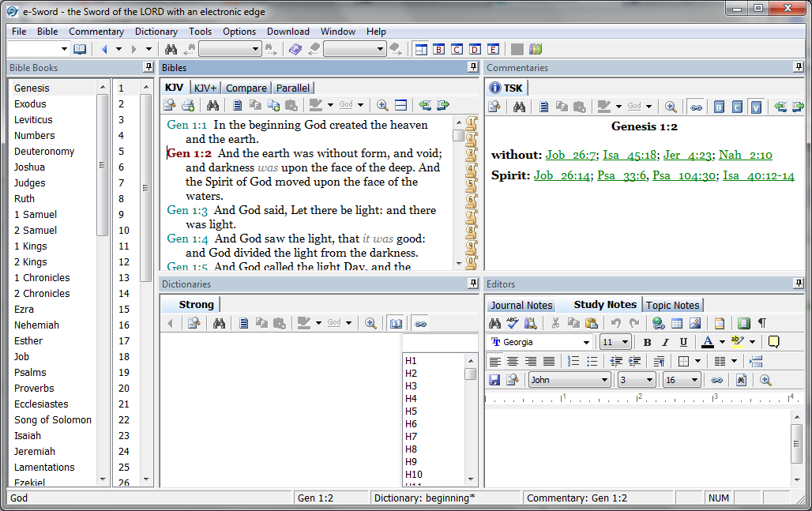
Task: Switch to the Topic Notes tab
Action: pos(672,305)
